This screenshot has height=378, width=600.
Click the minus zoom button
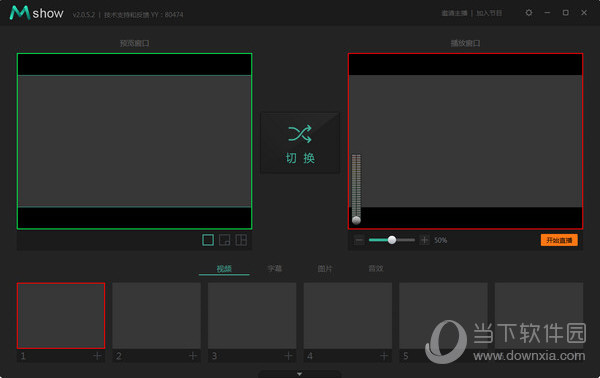359,240
